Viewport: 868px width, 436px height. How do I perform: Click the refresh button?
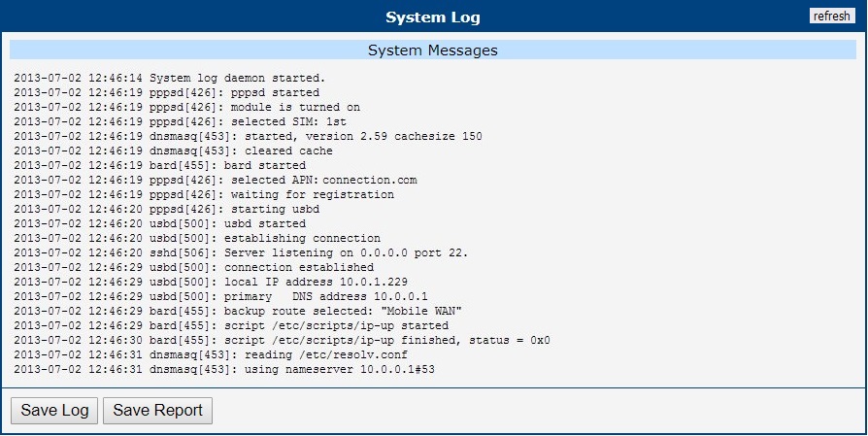(832, 17)
